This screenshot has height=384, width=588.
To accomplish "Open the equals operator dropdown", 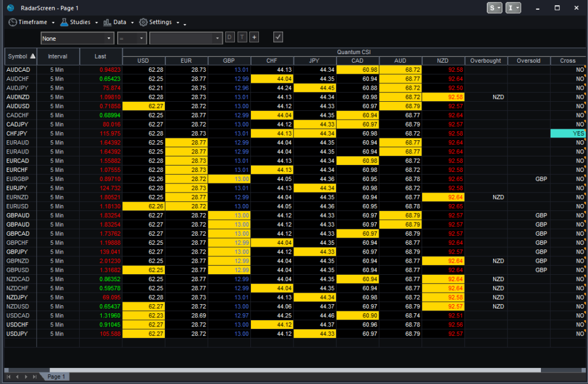I will (131, 37).
